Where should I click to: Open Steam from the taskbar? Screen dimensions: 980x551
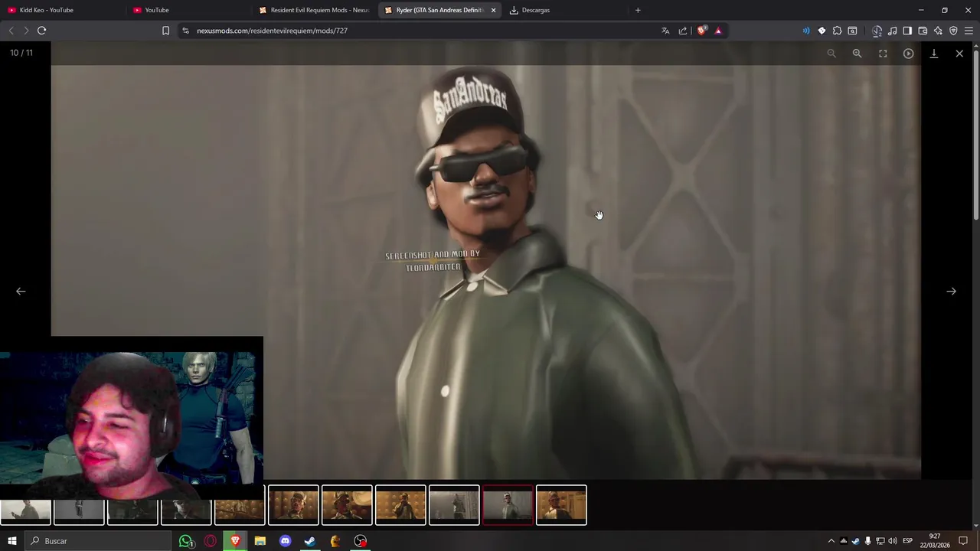tap(310, 541)
